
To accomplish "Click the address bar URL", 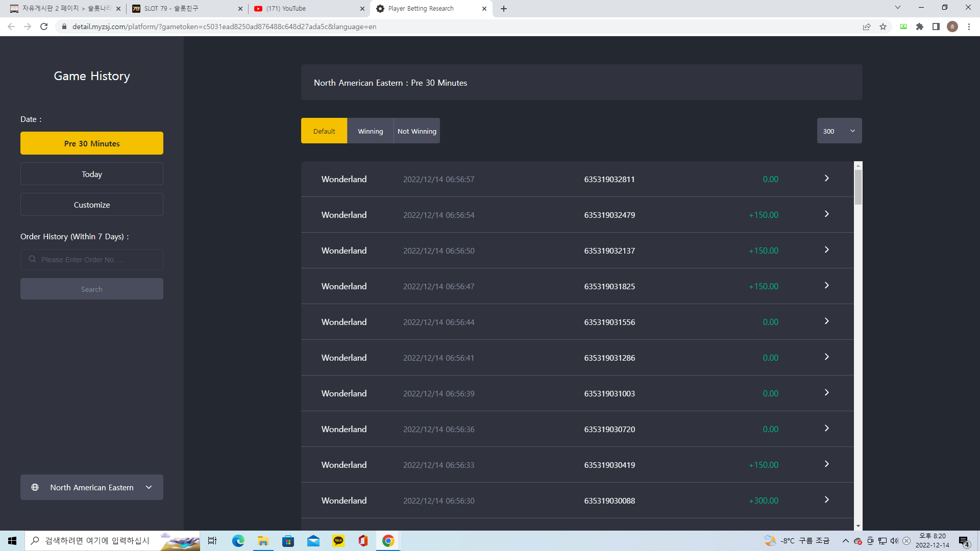I will click(224, 27).
